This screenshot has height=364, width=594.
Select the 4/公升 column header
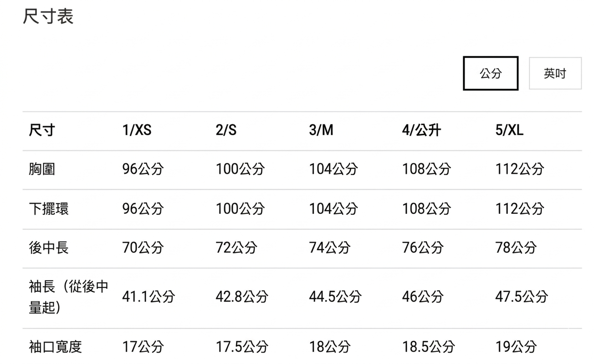[421, 131]
